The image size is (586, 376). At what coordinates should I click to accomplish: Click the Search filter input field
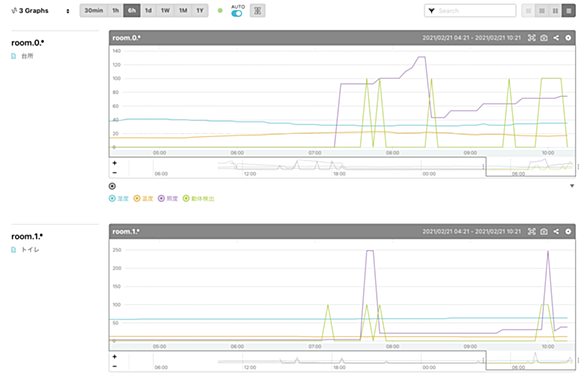coord(470,11)
